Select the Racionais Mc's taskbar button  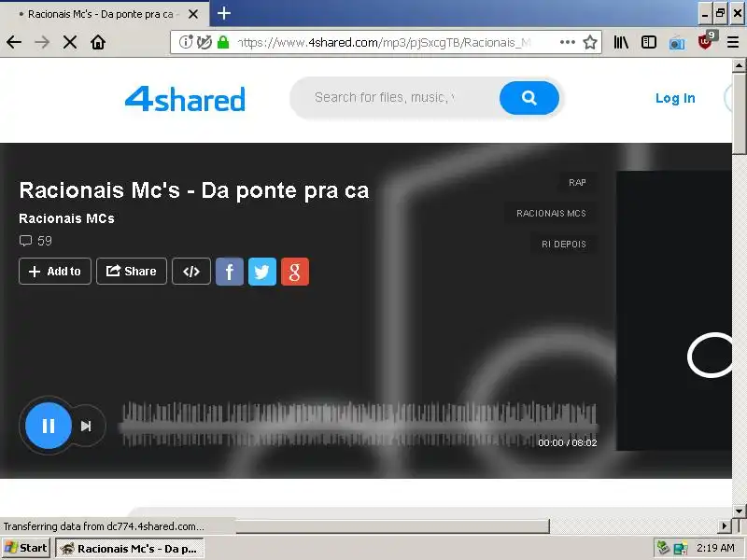click(130, 548)
